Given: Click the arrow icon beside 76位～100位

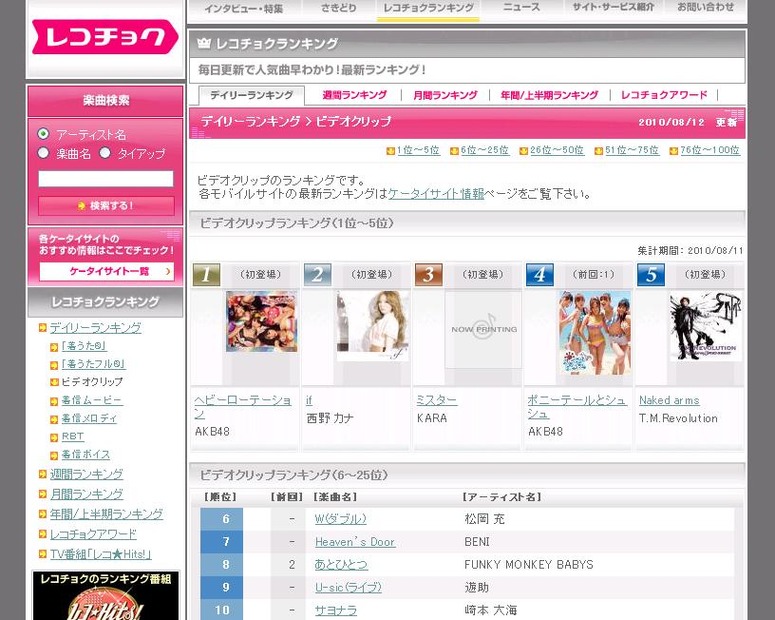Looking at the screenshot, I should coord(673,151).
